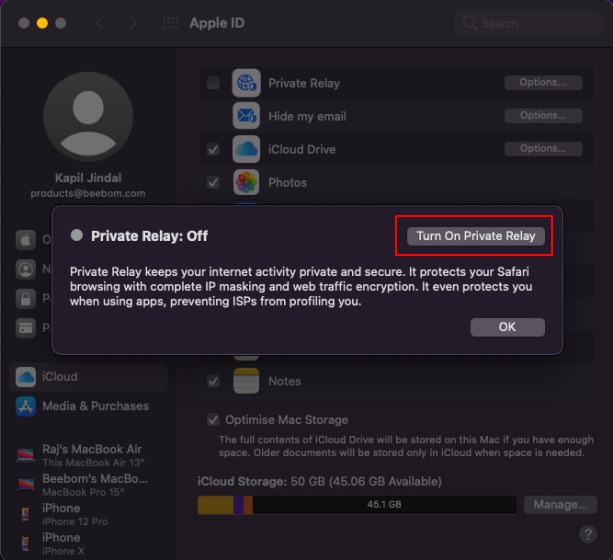Click the credit card sidebar icon
This screenshot has height=560, width=613.
click(x=25, y=328)
